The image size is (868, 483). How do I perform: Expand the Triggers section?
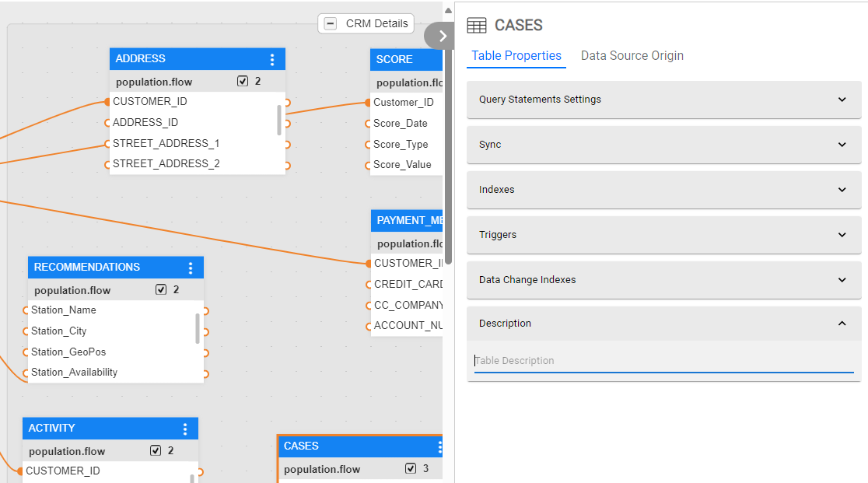point(663,235)
